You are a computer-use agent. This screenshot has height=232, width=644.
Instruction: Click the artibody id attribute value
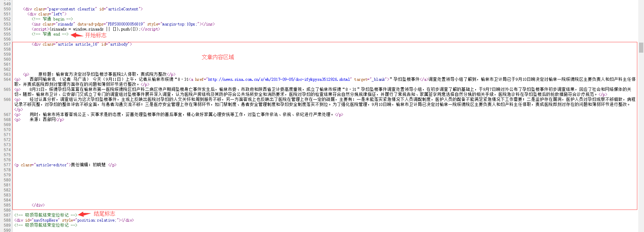119,44
